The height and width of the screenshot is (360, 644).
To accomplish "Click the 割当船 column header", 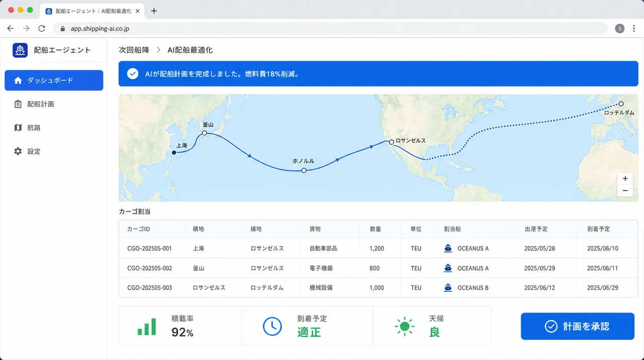I will point(452,229).
